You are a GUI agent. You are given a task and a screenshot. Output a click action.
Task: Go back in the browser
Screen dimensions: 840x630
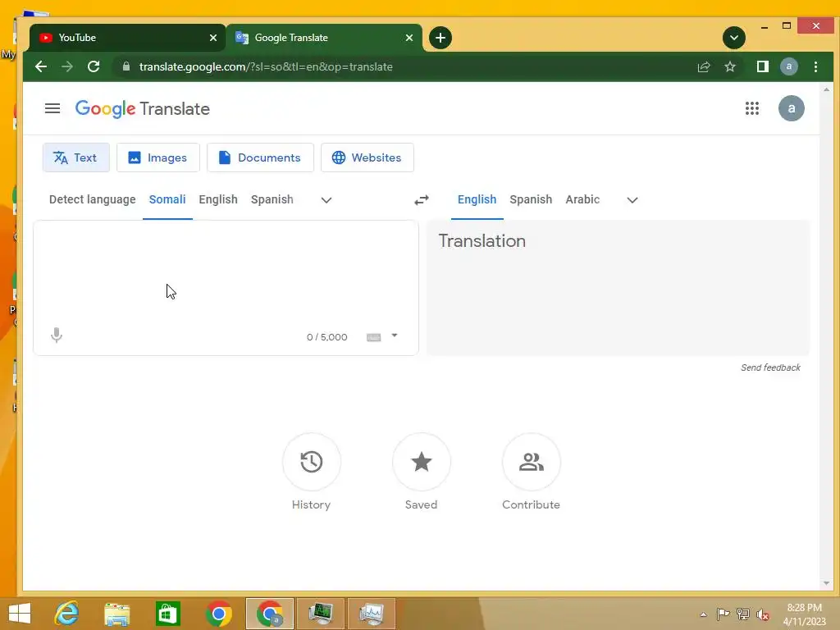coord(41,66)
